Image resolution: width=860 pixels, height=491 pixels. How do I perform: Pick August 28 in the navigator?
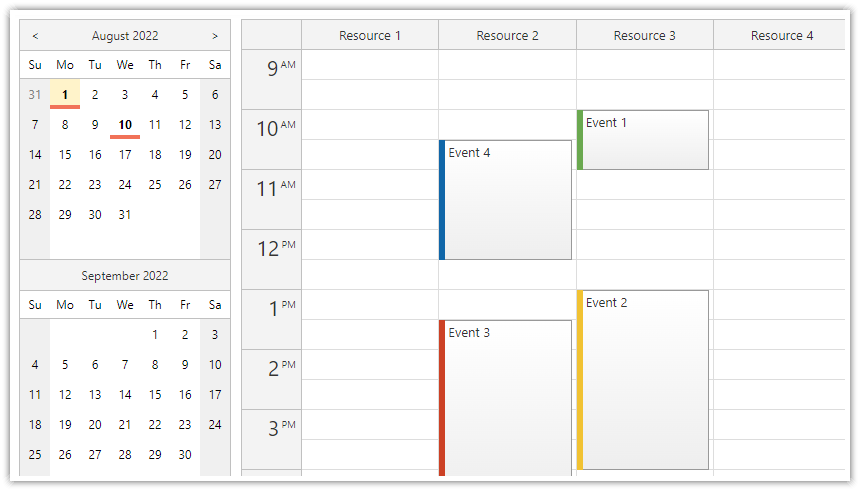click(x=35, y=215)
